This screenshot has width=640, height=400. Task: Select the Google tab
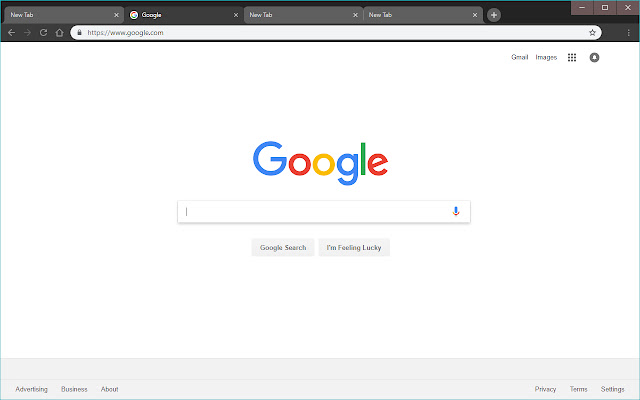click(x=184, y=15)
